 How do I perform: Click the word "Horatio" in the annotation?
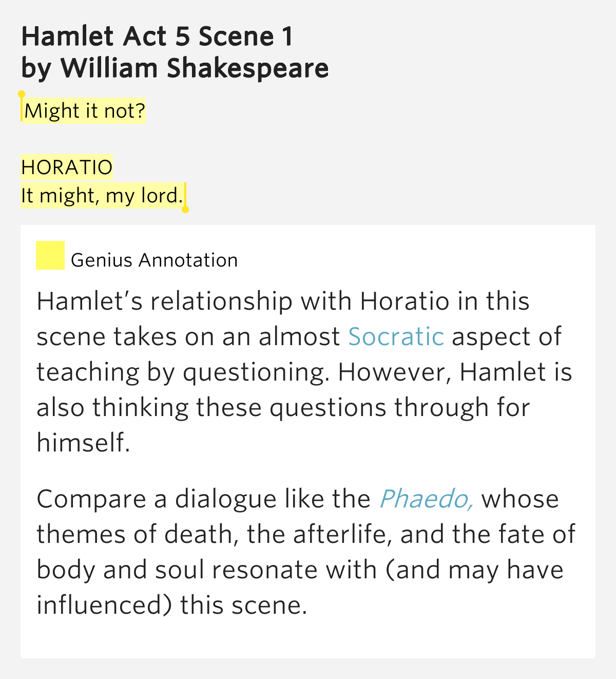(405, 301)
